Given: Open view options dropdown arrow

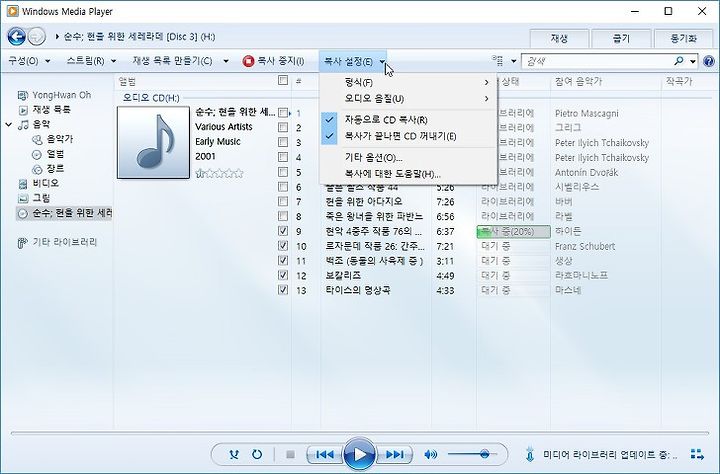Looking at the screenshot, I should point(514,61).
